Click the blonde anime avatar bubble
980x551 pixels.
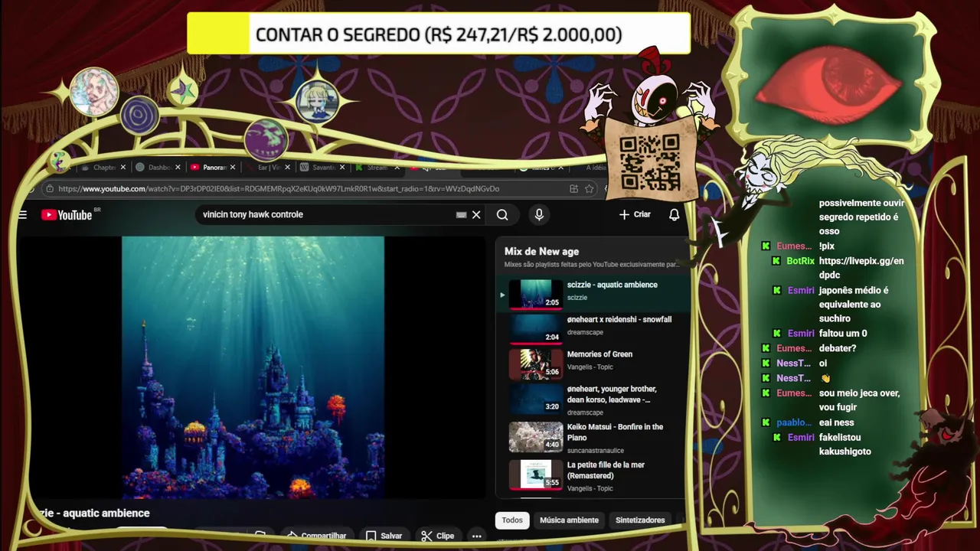point(317,101)
